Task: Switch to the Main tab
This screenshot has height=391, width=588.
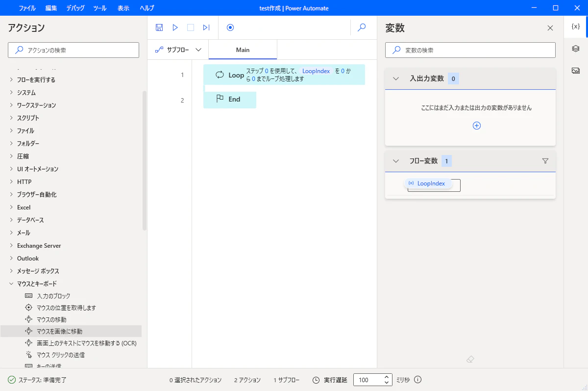Action: [x=243, y=50]
